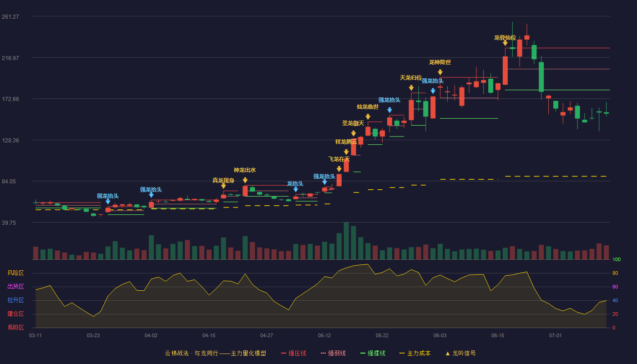Click the blue 40 indicator axis value
The height and width of the screenshot is (364, 637).
615,300
